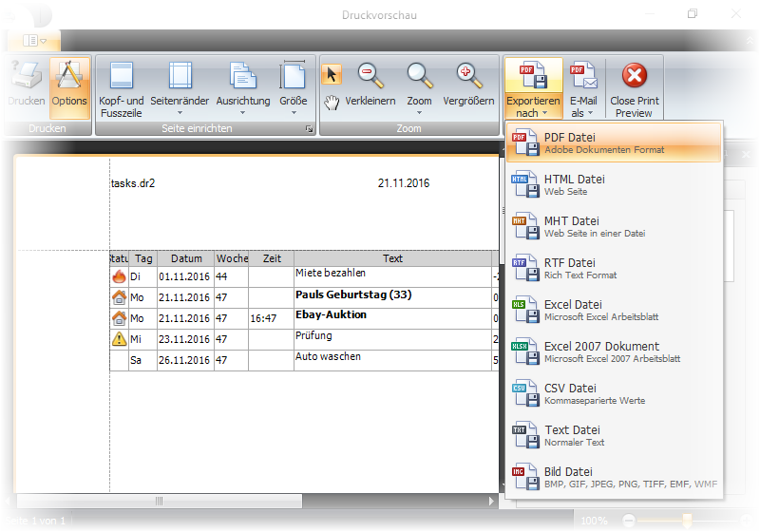The height and width of the screenshot is (532, 760).
Task: Export as MHT Datei
Action: click(x=614, y=226)
